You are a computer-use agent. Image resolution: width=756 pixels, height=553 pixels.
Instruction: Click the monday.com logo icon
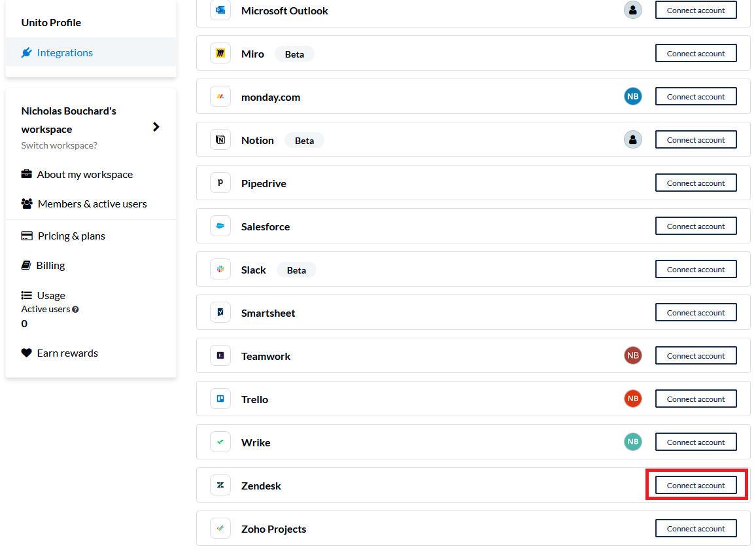click(x=220, y=96)
